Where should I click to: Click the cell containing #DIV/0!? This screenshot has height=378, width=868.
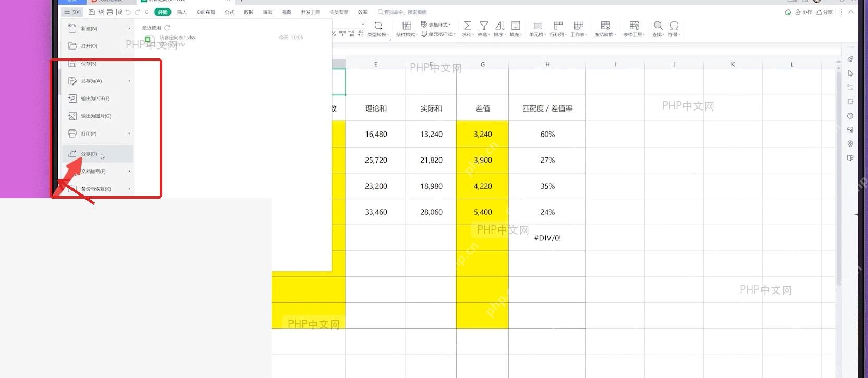(x=547, y=238)
